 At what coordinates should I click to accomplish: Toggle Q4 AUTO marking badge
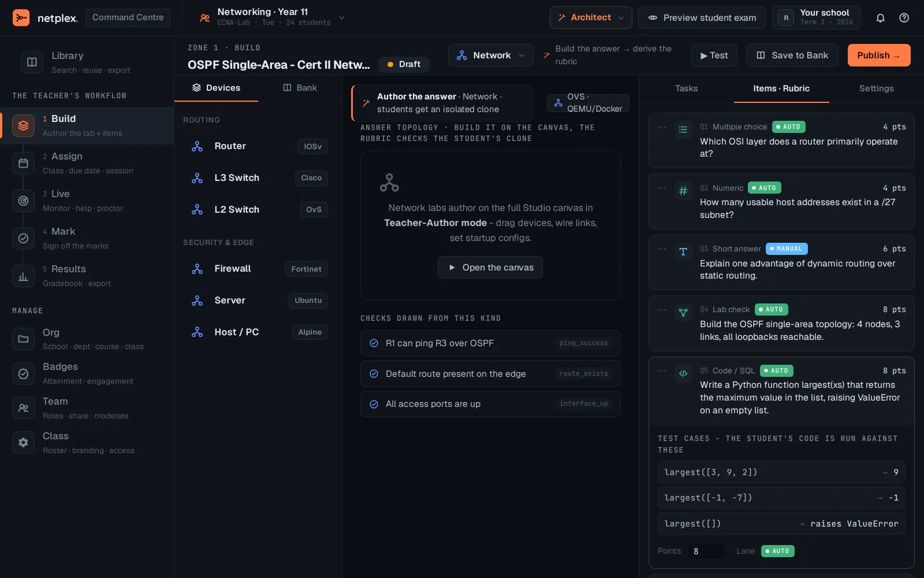(772, 309)
